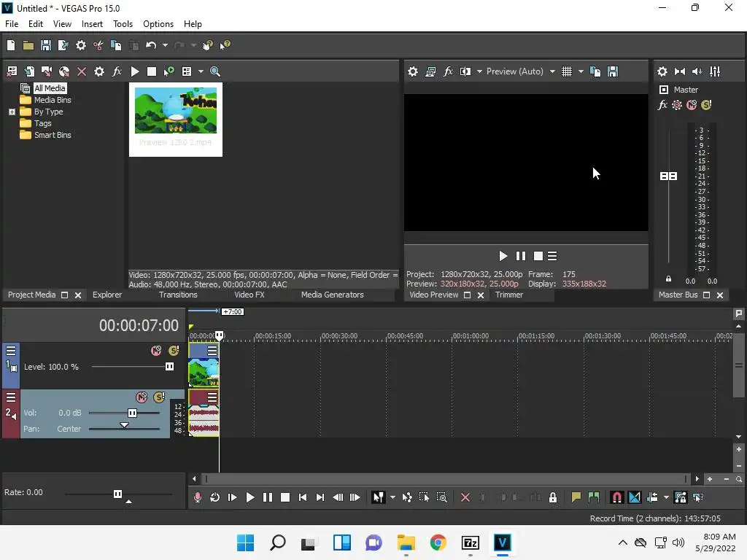
Task: Lock event with the padlock icon
Action: (553, 497)
